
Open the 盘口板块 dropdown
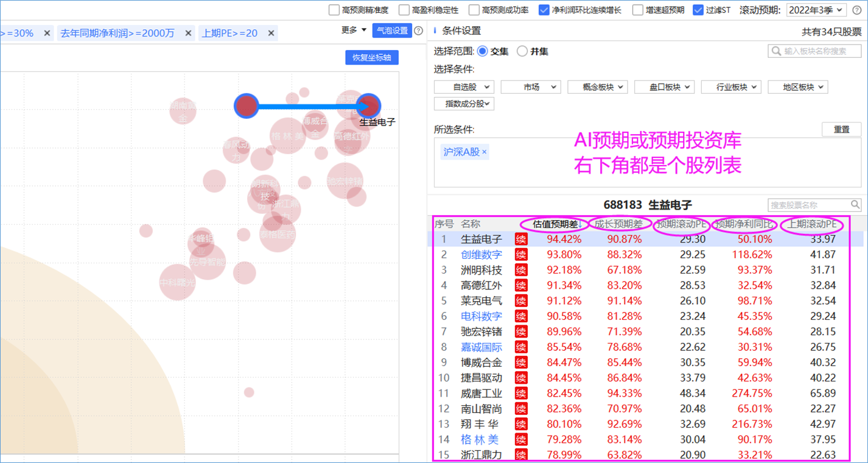point(664,87)
